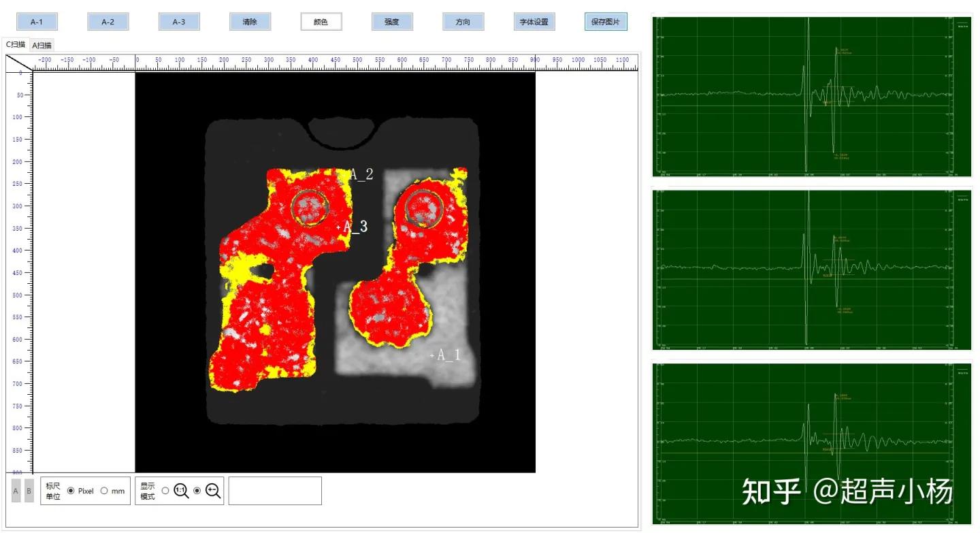Select the top A-scan waveform panel

click(x=812, y=95)
